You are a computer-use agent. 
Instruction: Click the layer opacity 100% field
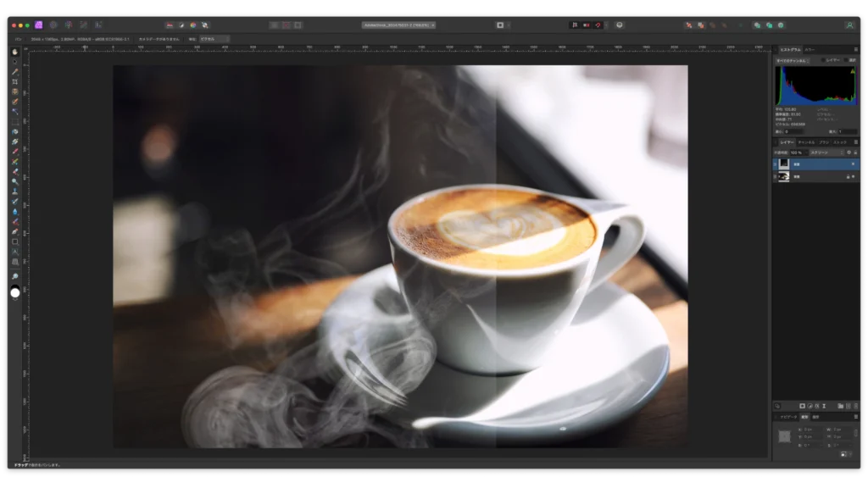[795, 152]
